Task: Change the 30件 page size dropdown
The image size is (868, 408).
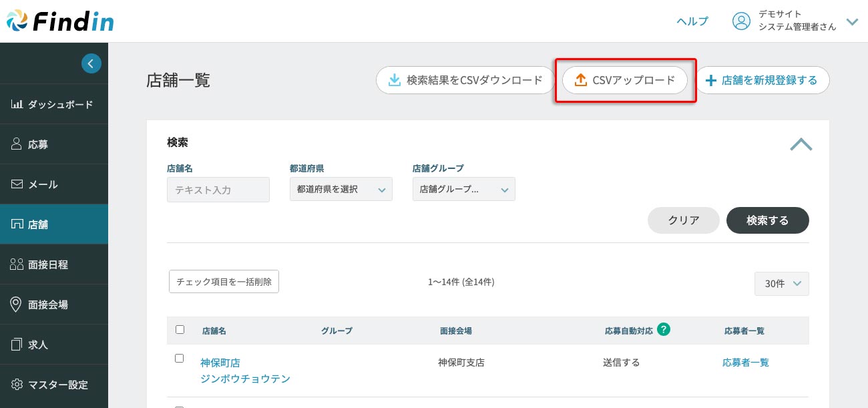Action: [781, 284]
